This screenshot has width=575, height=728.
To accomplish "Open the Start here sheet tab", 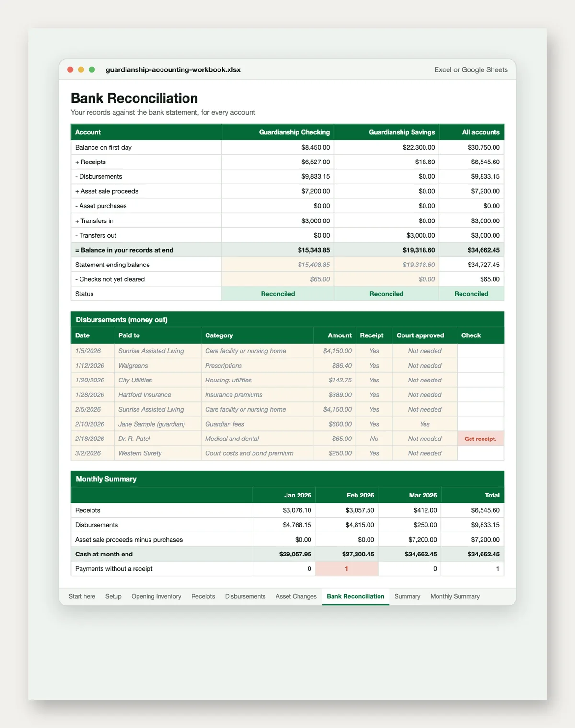I will pyautogui.click(x=82, y=596).
